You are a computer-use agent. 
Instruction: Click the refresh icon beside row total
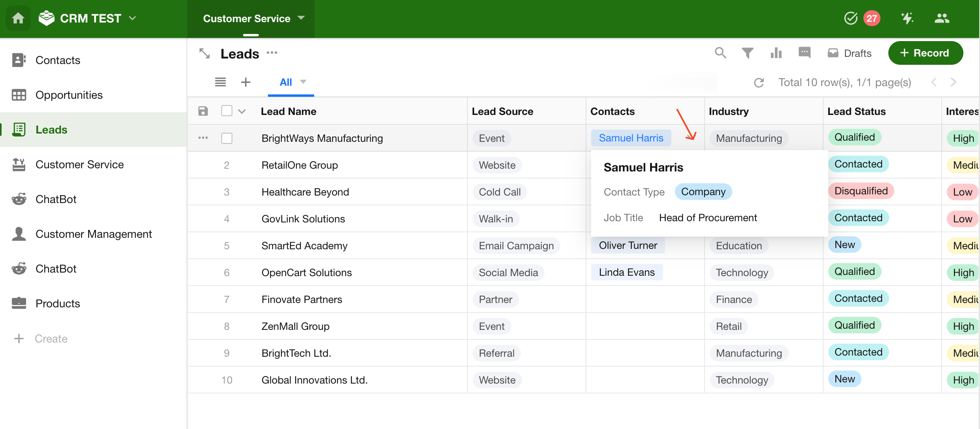tap(759, 83)
